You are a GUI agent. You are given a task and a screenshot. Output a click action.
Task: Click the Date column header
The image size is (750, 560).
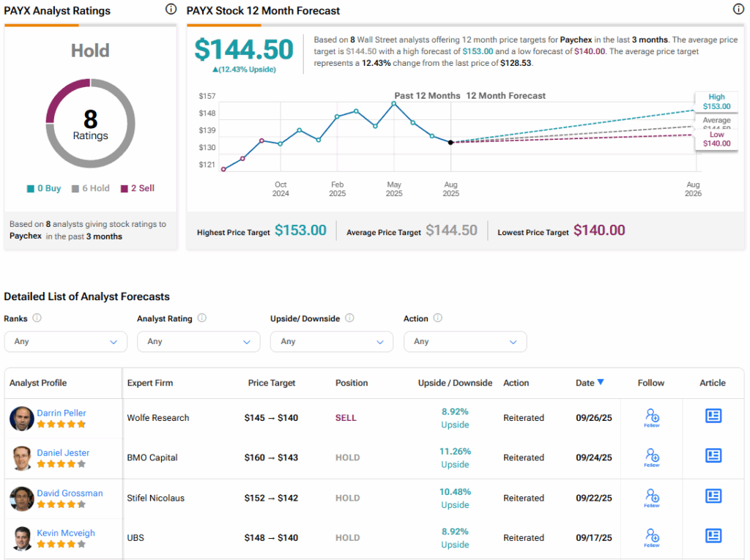pyautogui.click(x=585, y=383)
